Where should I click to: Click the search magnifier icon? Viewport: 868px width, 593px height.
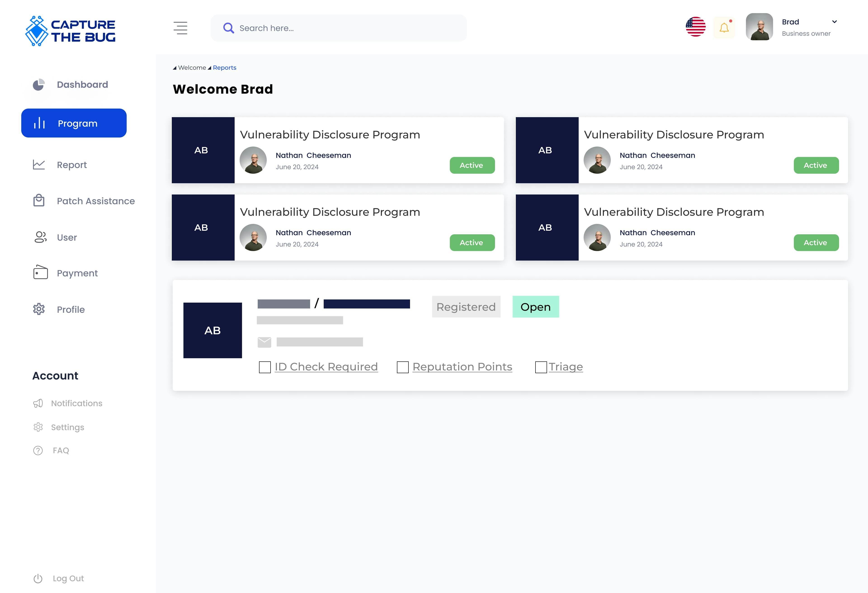(228, 28)
